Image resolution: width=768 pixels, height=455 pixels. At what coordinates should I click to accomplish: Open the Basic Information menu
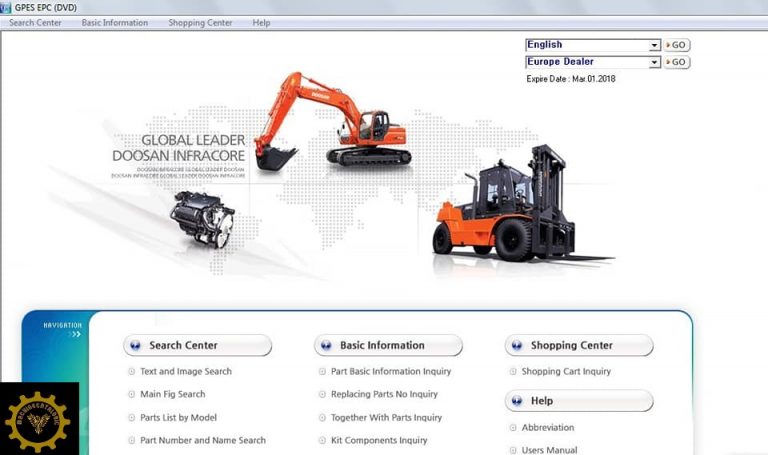tap(115, 23)
